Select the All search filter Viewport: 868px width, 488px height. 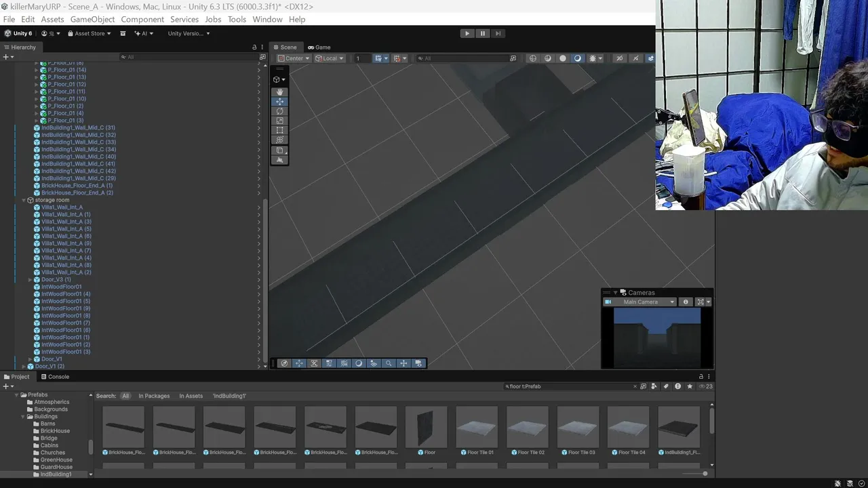point(125,396)
